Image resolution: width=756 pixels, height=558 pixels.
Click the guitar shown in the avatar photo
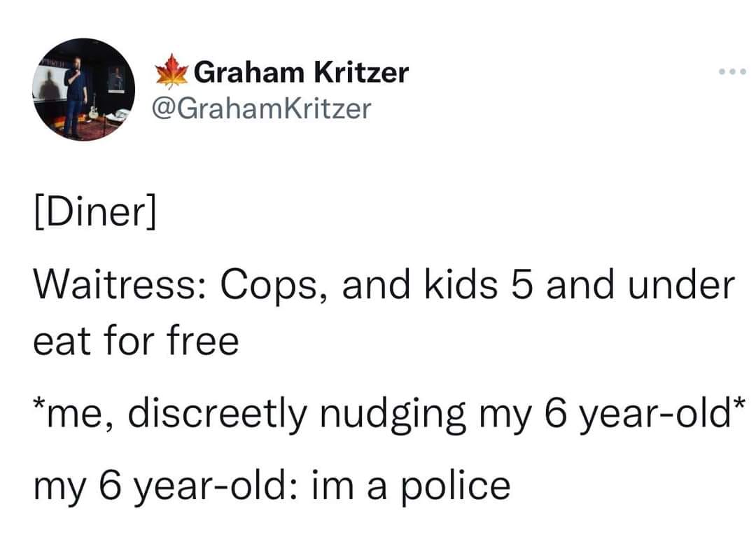[x=94, y=107]
